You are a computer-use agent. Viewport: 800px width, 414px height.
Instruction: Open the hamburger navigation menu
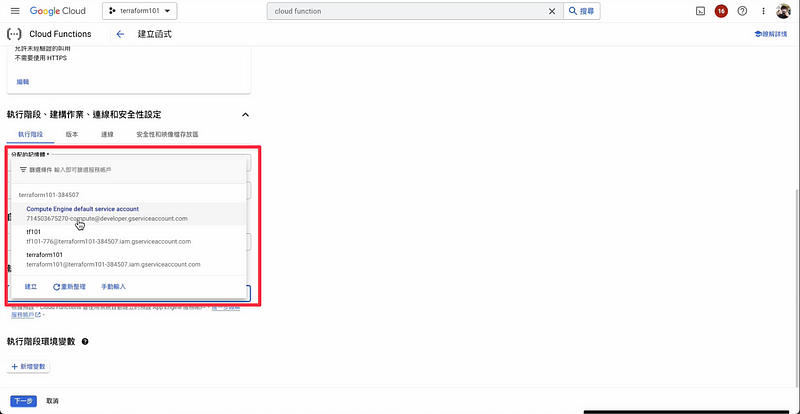(15, 11)
